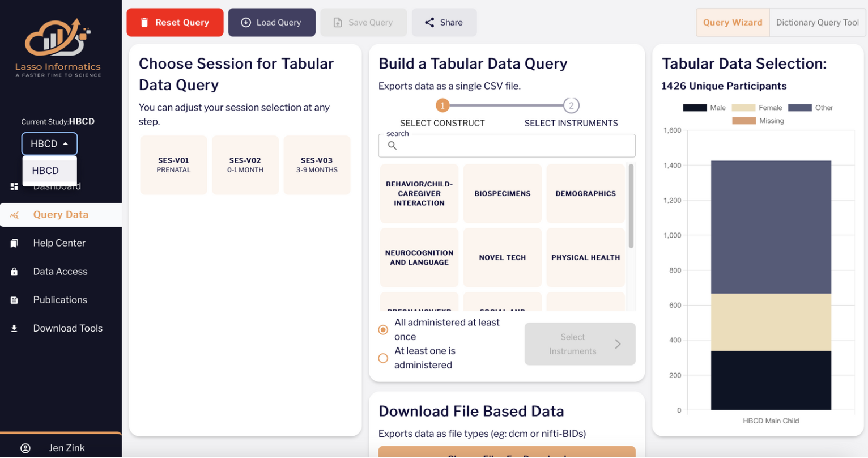
Task: Click the Query Data chart icon
Action: point(15,215)
